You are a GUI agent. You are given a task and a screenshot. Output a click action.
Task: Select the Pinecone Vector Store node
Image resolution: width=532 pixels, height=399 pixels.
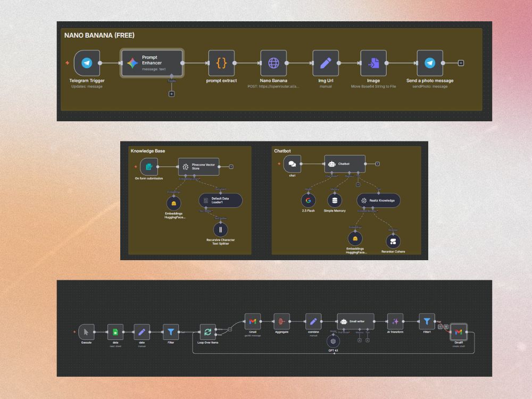click(x=198, y=167)
